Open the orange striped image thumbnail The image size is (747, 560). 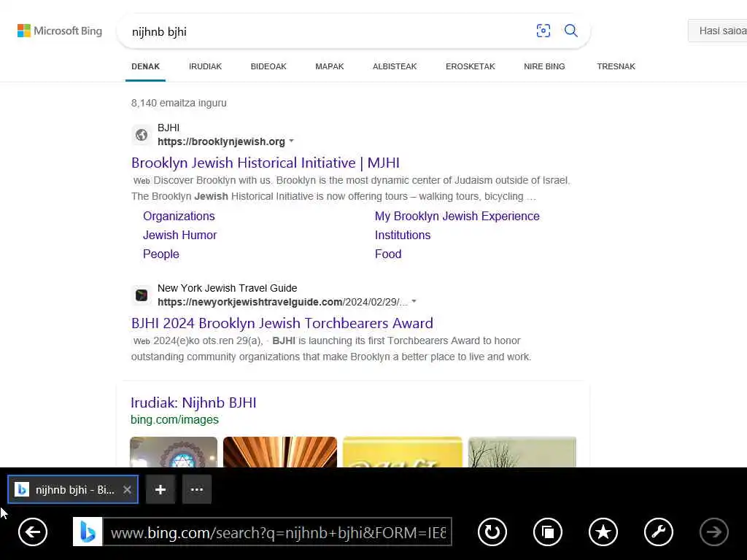tap(280, 452)
